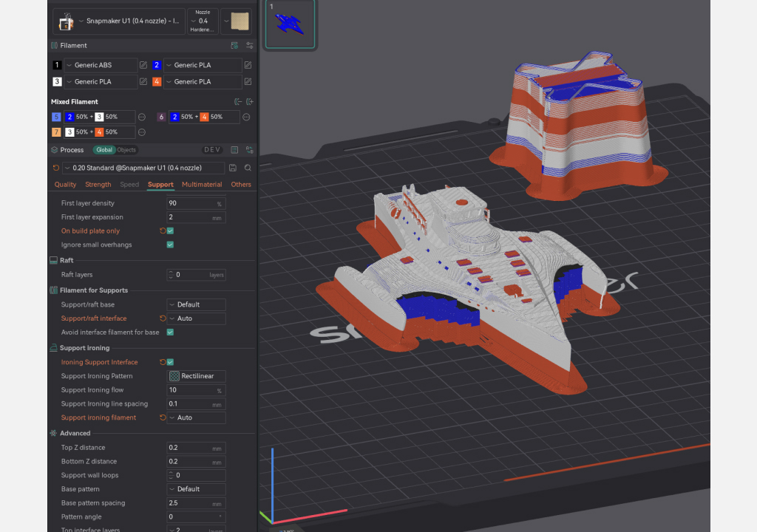The height and width of the screenshot is (532, 757).
Task: Click the printer image icon
Action: coord(65,21)
